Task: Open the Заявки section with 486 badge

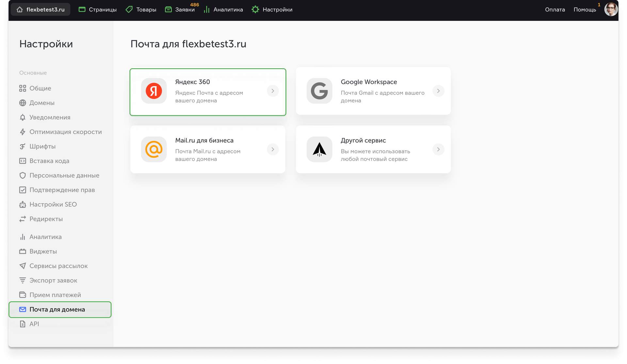Action: click(180, 9)
